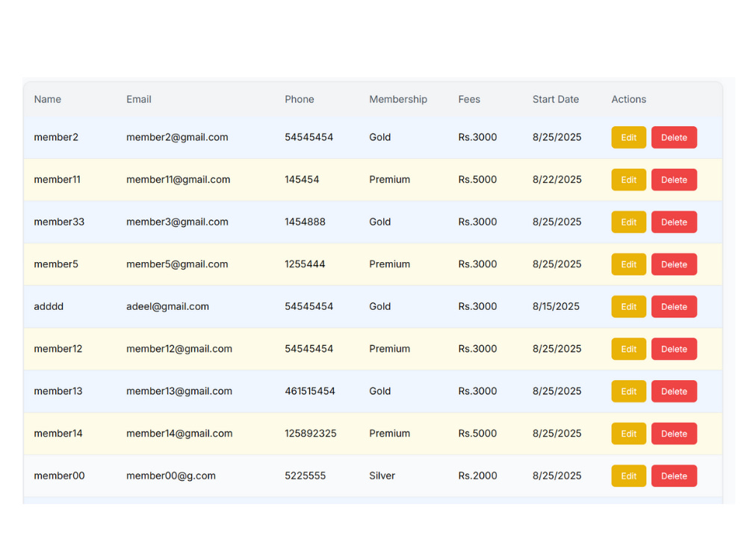Edit member13 entry
This screenshot has height=560, width=747.
[628, 391]
